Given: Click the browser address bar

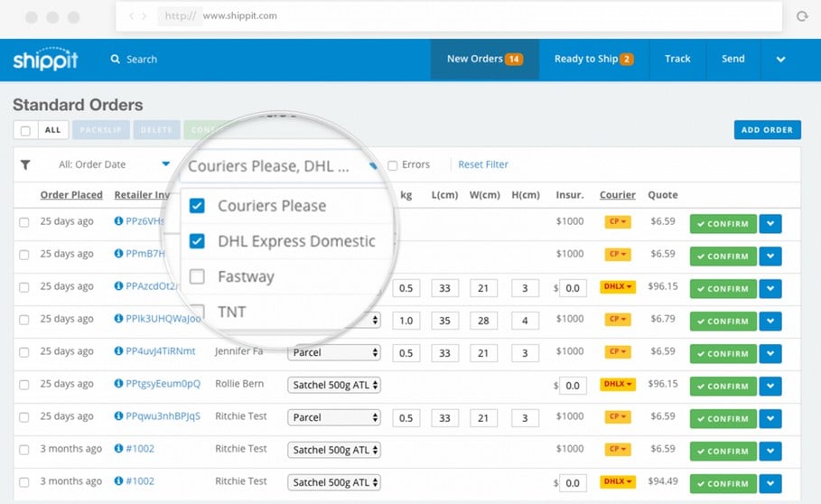Looking at the screenshot, I should (x=449, y=16).
